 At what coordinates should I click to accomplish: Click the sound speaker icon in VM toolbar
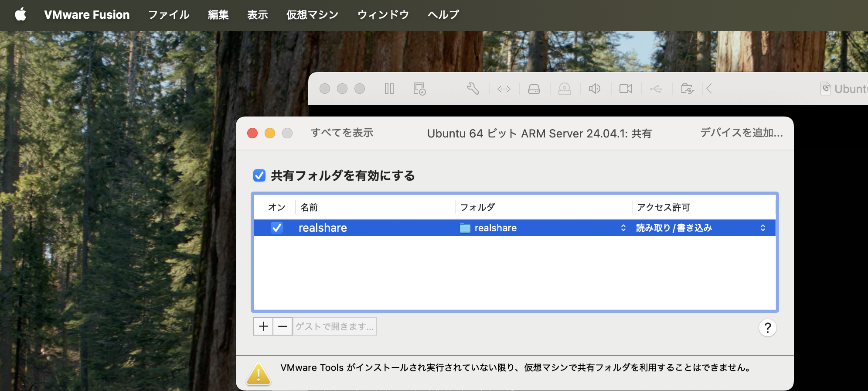pos(595,89)
